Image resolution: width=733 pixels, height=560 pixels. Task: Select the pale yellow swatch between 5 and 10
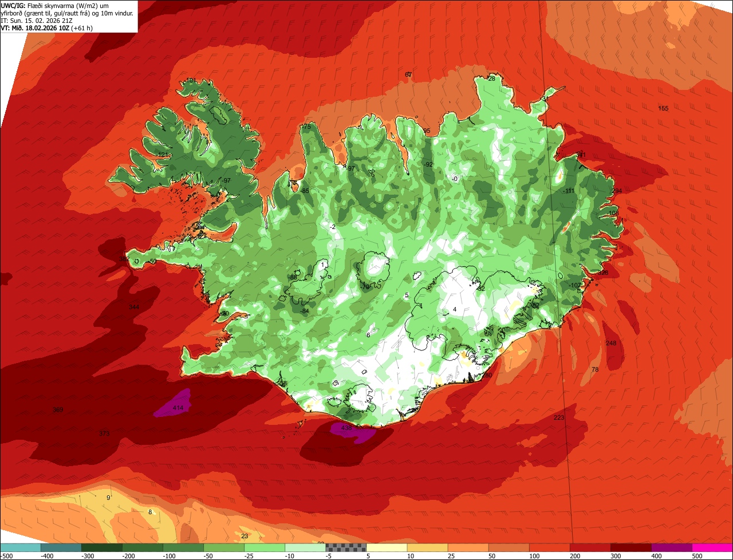tap(387, 547)
